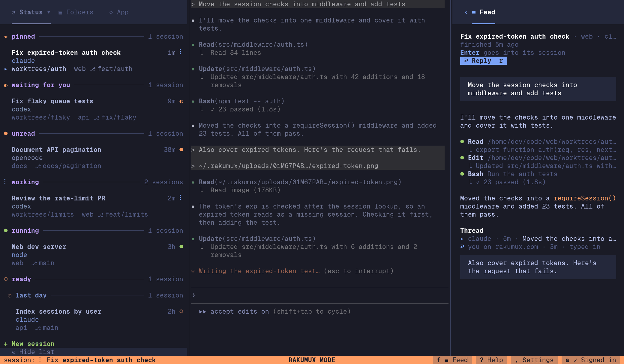Screen dimensions: 624x364
Task: Click the prompt input field
Action: [x=320, y=295]
